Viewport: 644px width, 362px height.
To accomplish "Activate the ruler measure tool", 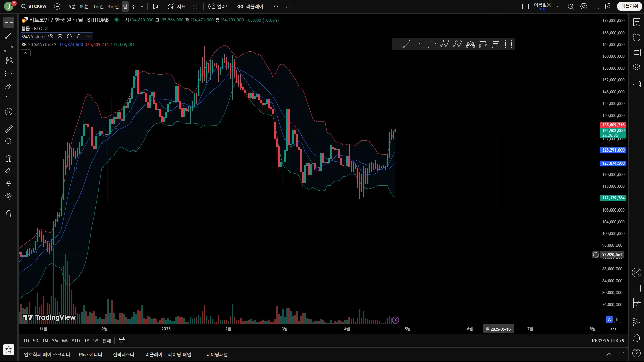I will (x=9, y=129).
